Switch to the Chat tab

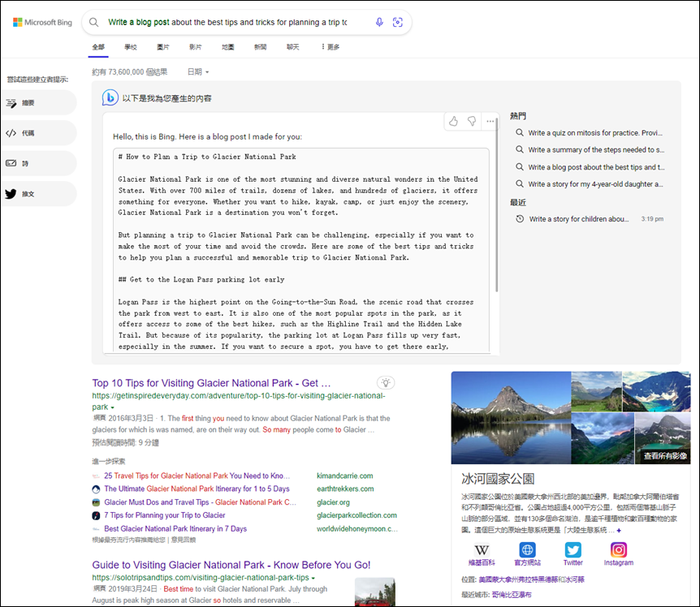pos(293,47)
